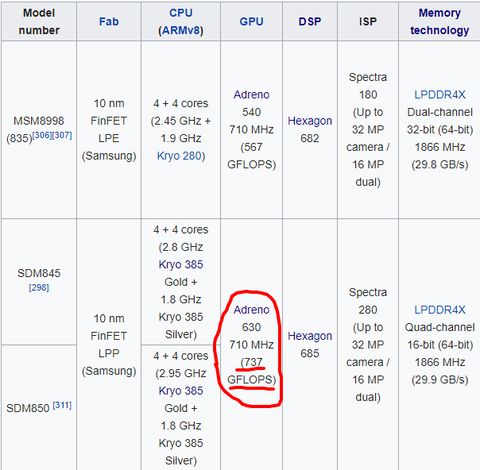Open the CPU header link
This screenshot has height=470, width=480.
point(181,13)
